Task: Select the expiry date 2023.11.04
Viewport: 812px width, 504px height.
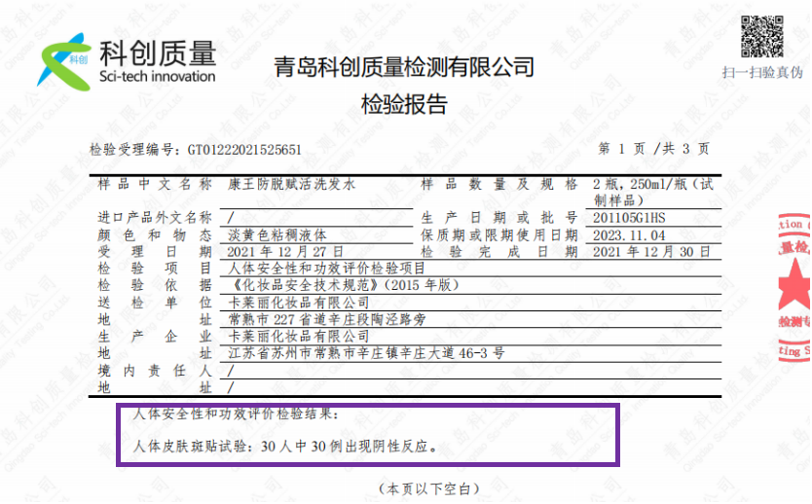Action: click(x=629, y=235)
